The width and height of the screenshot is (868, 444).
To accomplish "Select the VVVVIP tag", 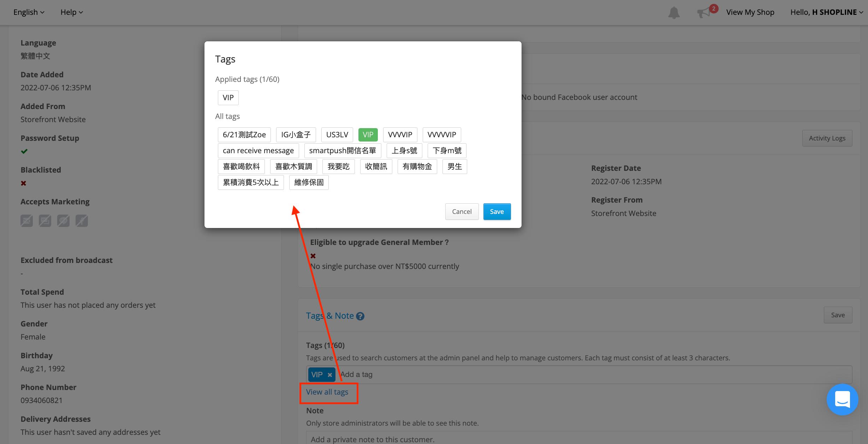I will coord(400,134).
